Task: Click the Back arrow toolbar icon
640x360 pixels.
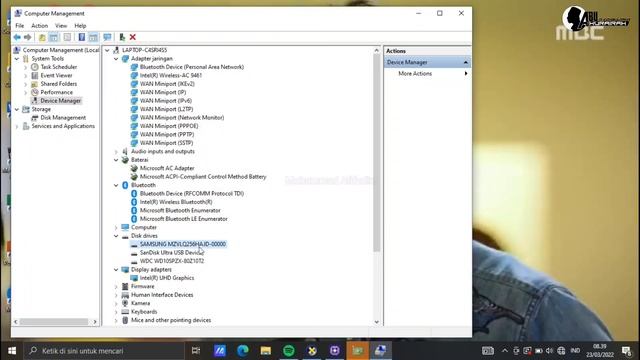Action: click(17, 38)
